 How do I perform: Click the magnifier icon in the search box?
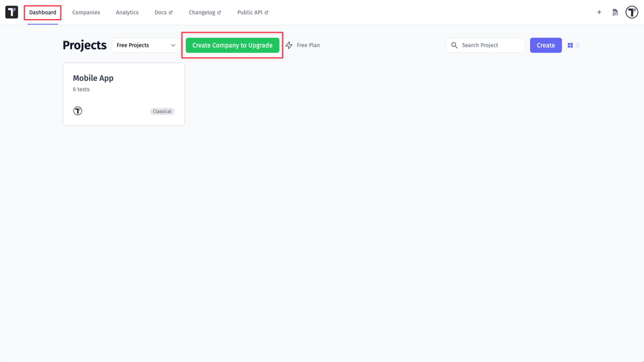pos(454,45)
